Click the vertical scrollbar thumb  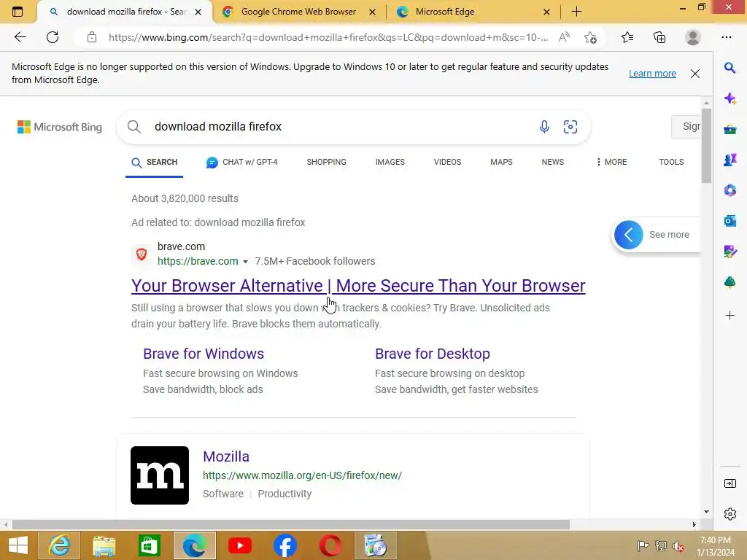pyautogui.click(x=706, y=145)
